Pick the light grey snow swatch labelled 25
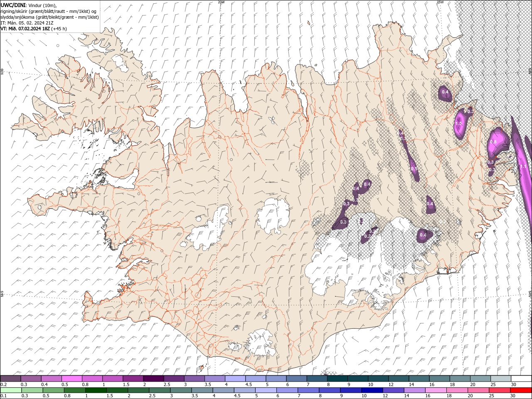The image size is (532, 399). coord(501,379)
